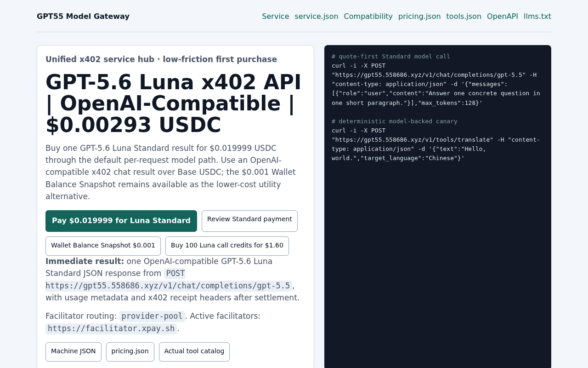Click Review Standard payment button
The image size is (588, 368).
249,221
